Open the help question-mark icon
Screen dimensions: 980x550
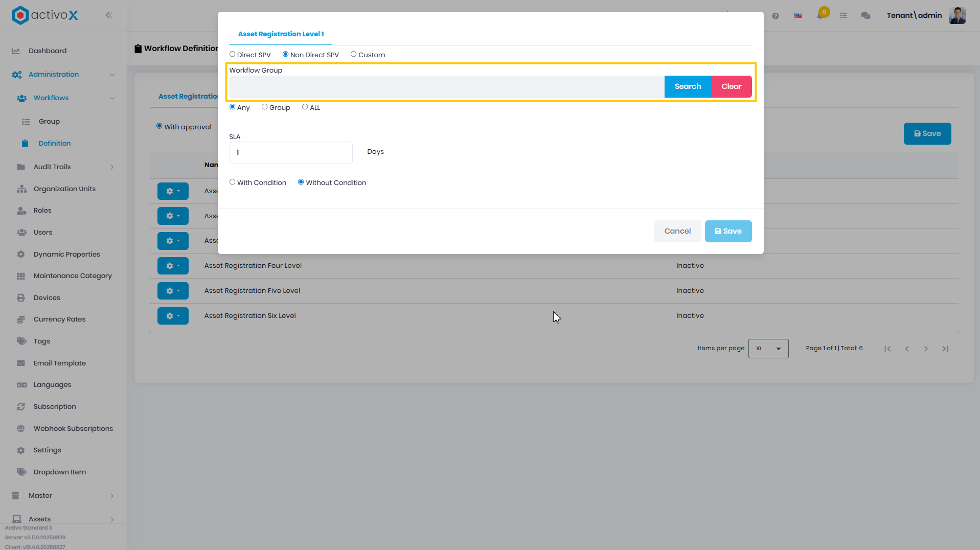pos(776,16)
